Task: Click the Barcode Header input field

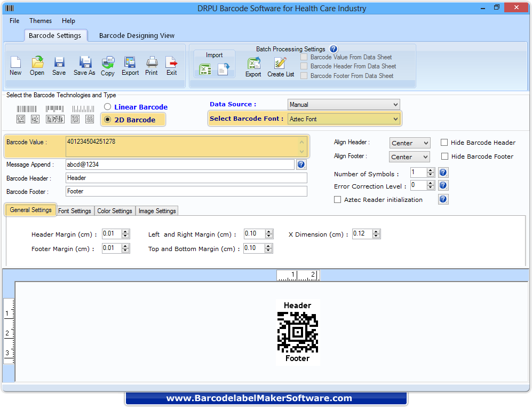Action: pos(186,178)
